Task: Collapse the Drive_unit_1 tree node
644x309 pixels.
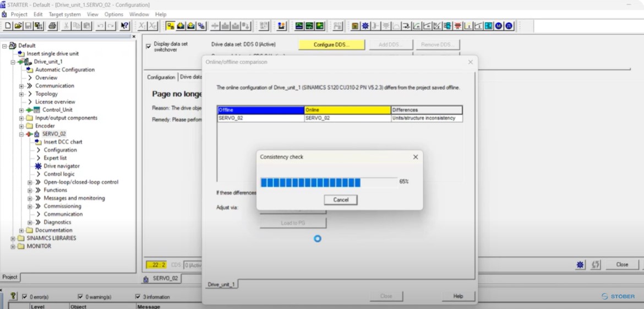Action: [13, 62]
